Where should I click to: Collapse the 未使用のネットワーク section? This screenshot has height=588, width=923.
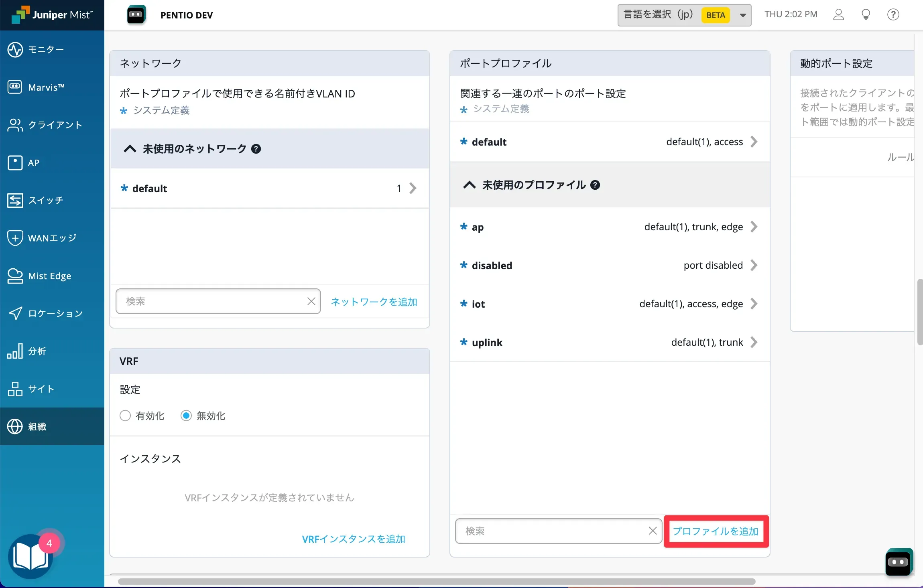pyautogui.click(x=130, y=149)
